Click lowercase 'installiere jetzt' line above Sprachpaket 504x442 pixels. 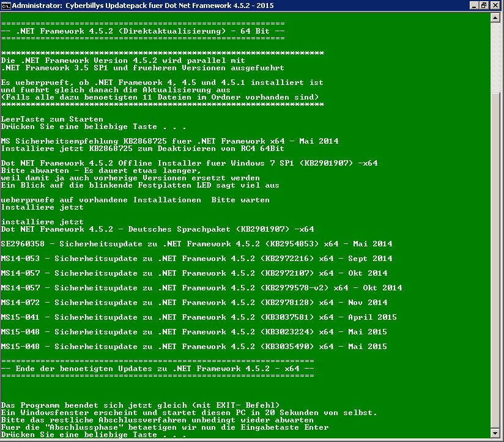click(42, 222)
